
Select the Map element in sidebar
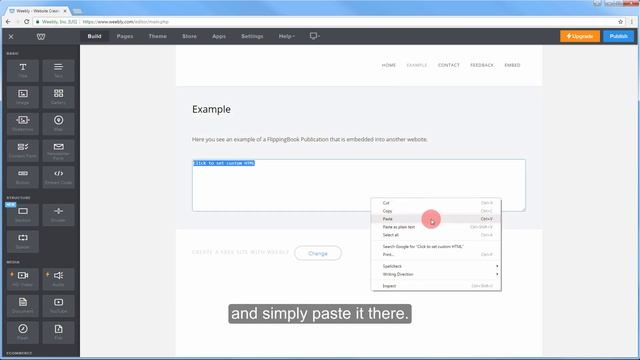point(58,124)
